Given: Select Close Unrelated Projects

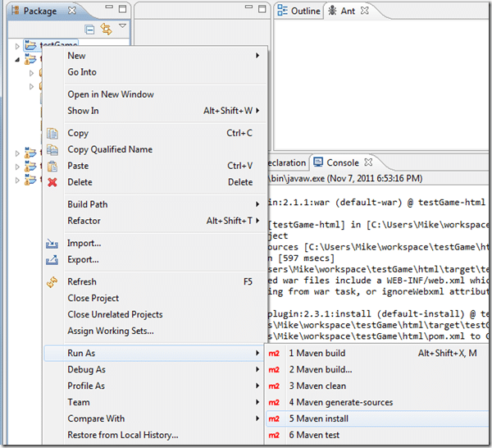Looking at the screenshot, I should pyautogui.click(x=155, y=314).
